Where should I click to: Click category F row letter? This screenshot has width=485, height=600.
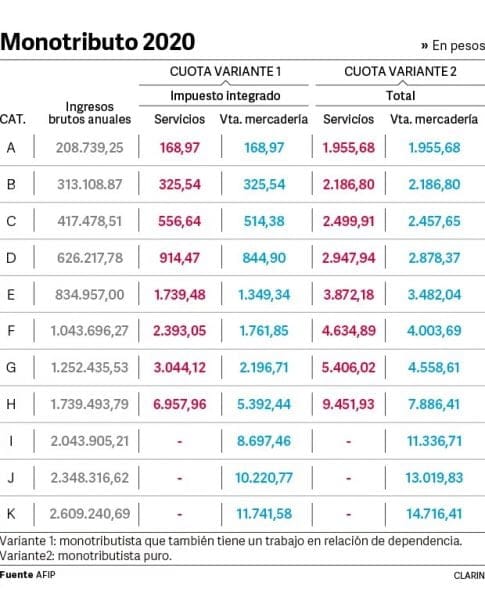pyautogui.click(x=11, y=331)
